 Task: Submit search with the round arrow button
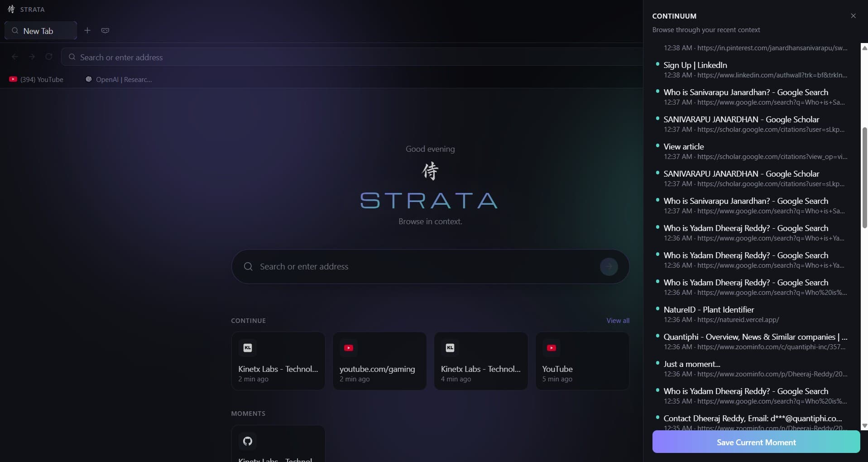tap(609, 266)
